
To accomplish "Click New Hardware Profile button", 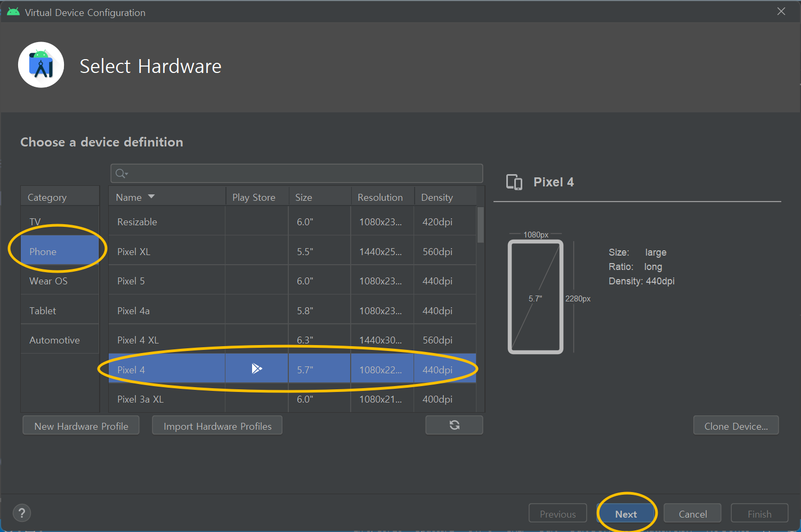I will point(81,426).
